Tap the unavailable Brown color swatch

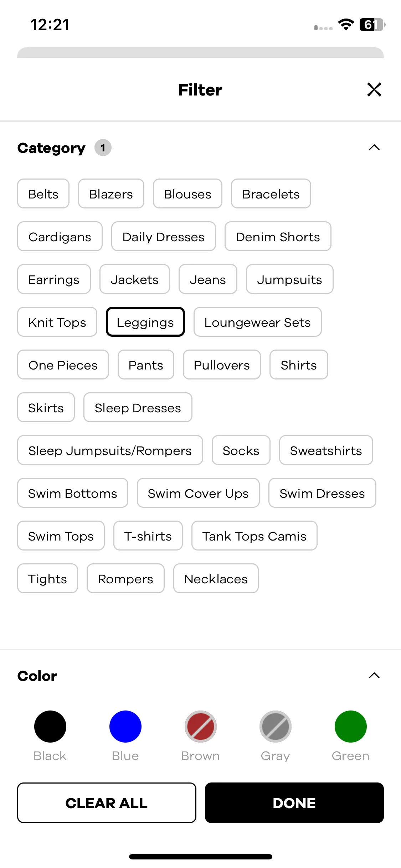[201, 727]
